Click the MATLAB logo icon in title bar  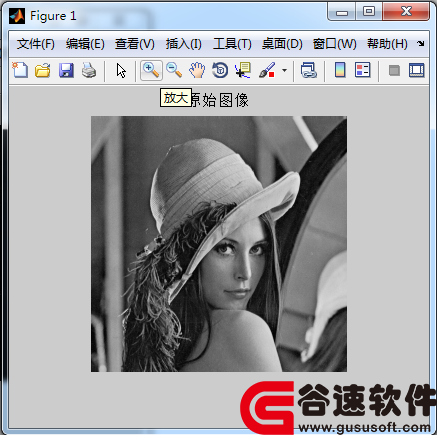[x=17, y=16]
